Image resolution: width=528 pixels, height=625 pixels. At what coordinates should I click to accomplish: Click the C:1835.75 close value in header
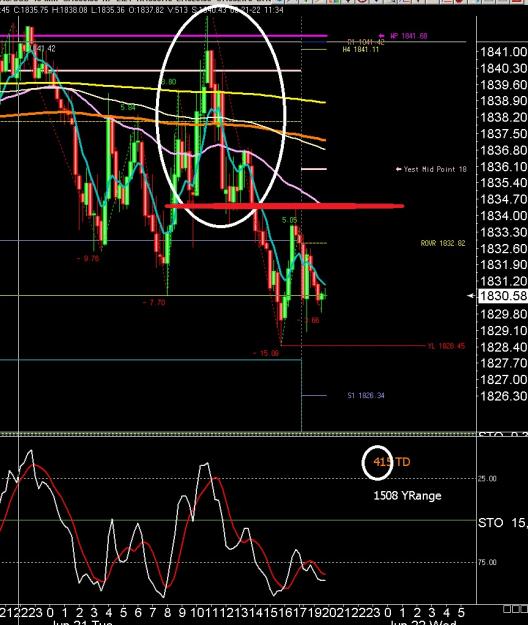pos(31,10)
